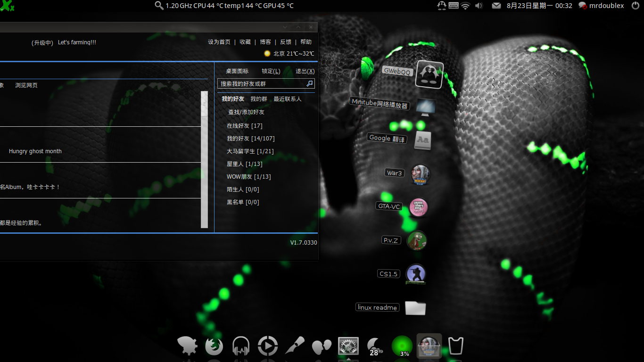Viewport: 644px width, 362px height.
Task: Expand the WOW朋友 [1/13] group
Action: pos(248,177)
